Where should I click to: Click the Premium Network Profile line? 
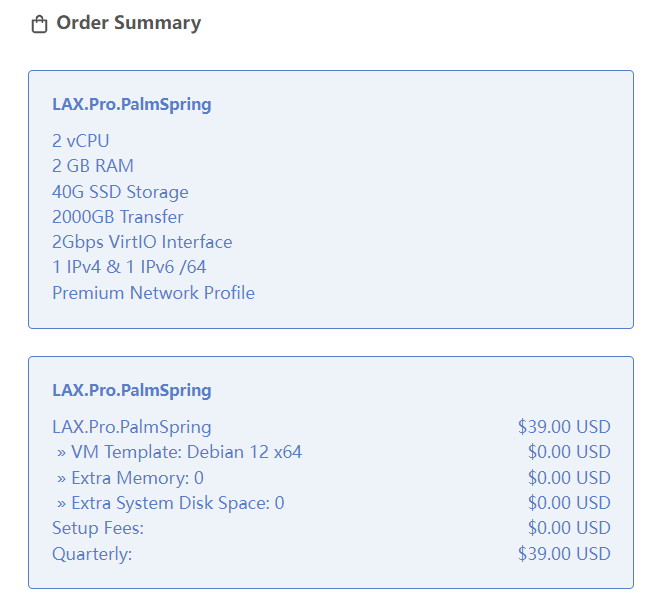point(154,293)
